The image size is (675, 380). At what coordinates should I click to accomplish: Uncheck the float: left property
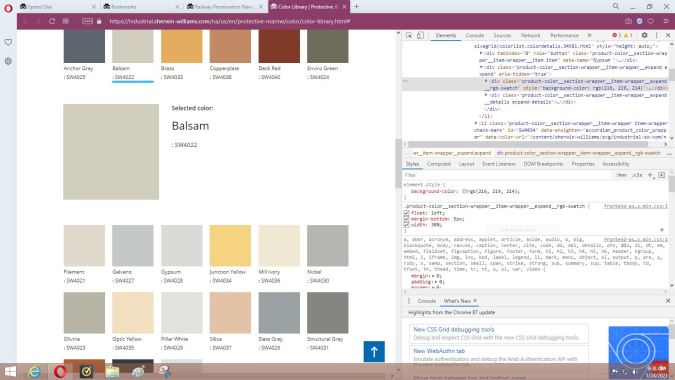pos(406,213)
